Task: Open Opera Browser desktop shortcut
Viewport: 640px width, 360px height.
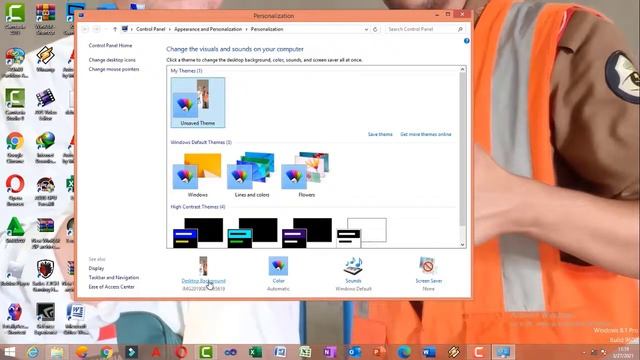Action: [15, 190]
